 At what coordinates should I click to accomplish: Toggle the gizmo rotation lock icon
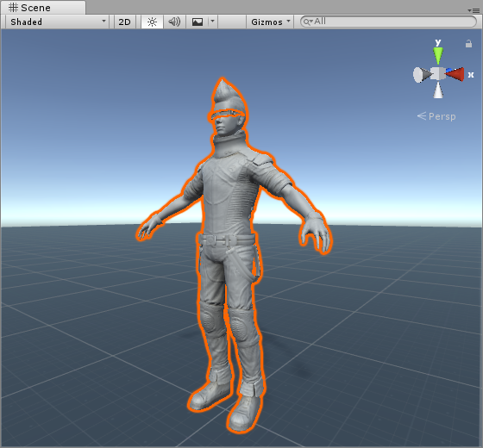click(468, 44)
